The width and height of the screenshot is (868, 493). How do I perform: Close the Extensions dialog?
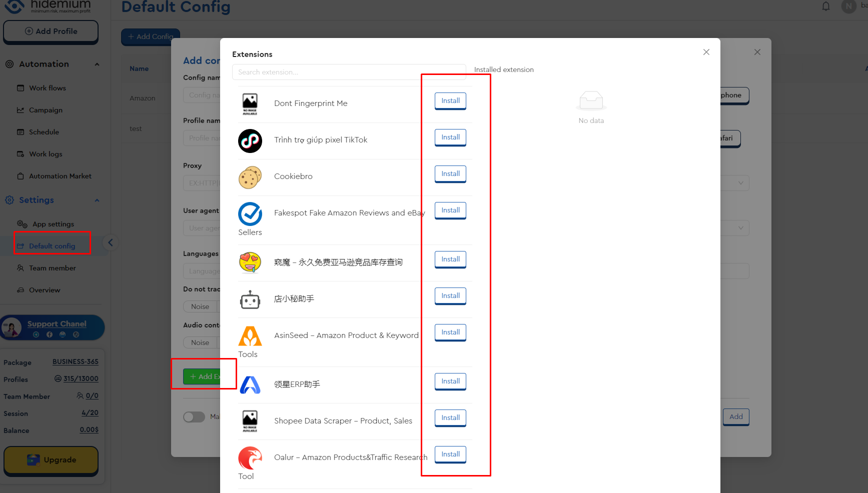706,52
